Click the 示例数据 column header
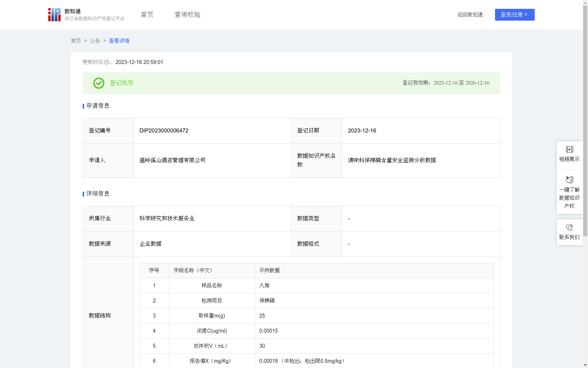The height and width of the screenshot is (368, 588). pos(269,270)
